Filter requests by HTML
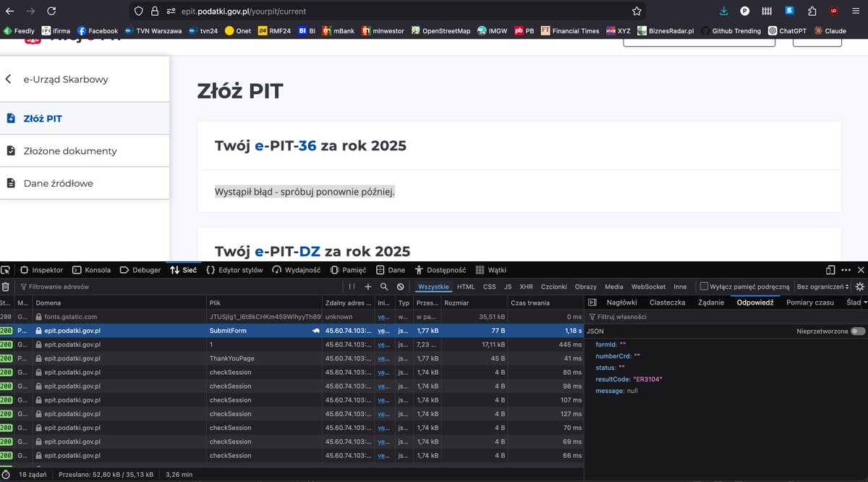This screenshot has width=868, height=482. pyautogui.click(x=466, y=287)
